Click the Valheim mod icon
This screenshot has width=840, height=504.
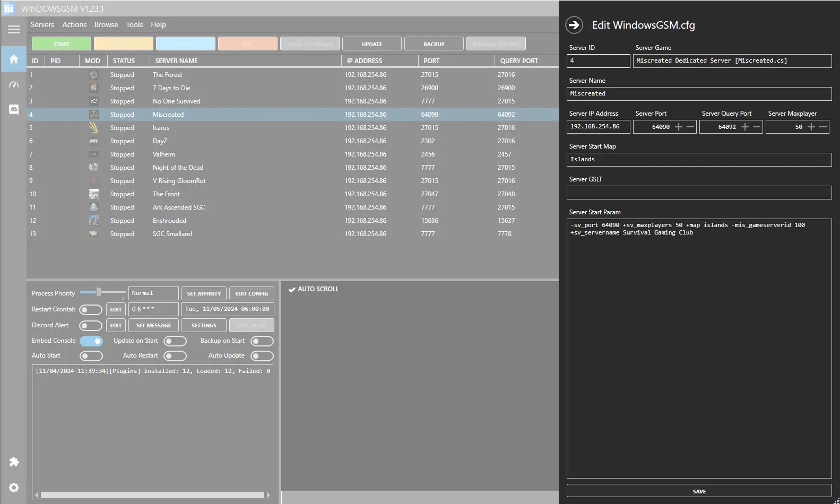tap(93, 154)
